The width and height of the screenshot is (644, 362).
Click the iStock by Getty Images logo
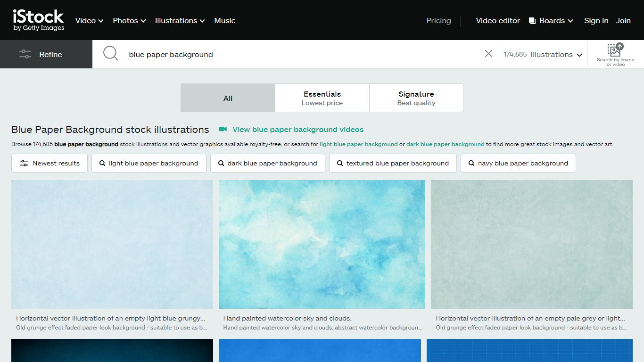[x=38, y=20]
